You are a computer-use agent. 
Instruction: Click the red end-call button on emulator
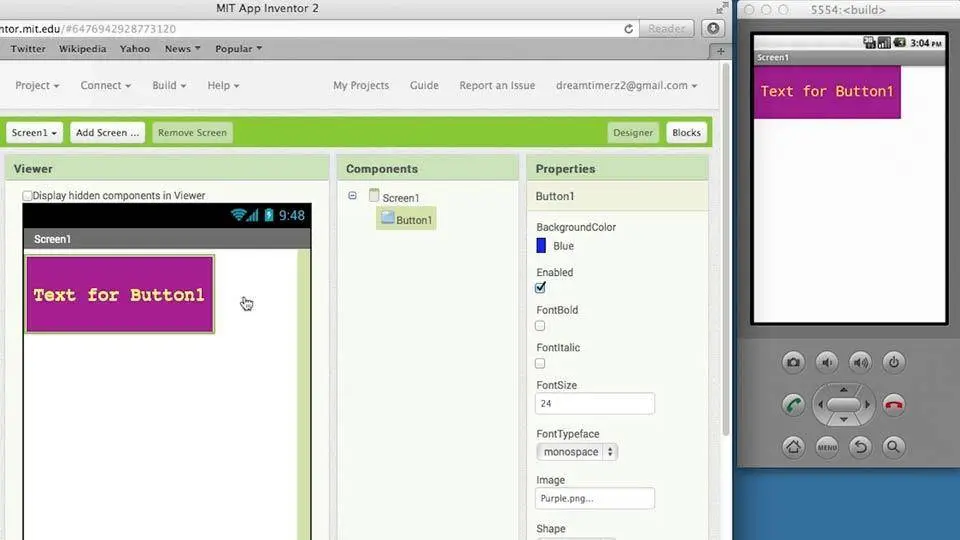coord(894,405)
